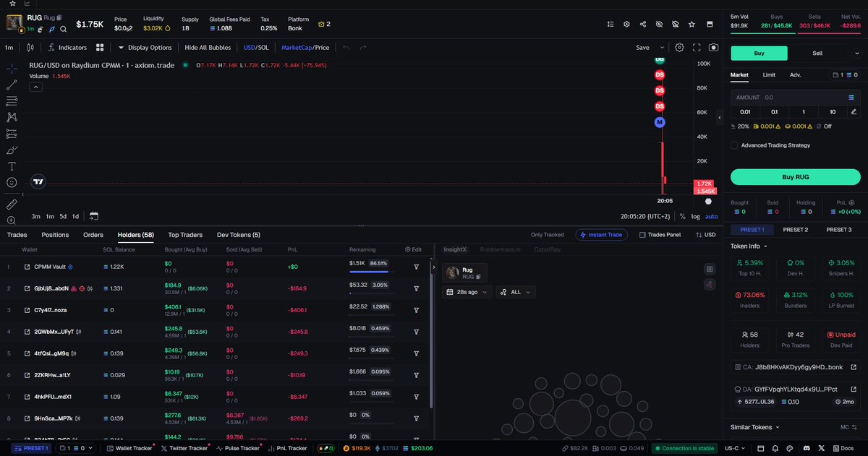Toggle log scale on chart
The height and width of the screenshot is (456, 868).
(695, 216)
